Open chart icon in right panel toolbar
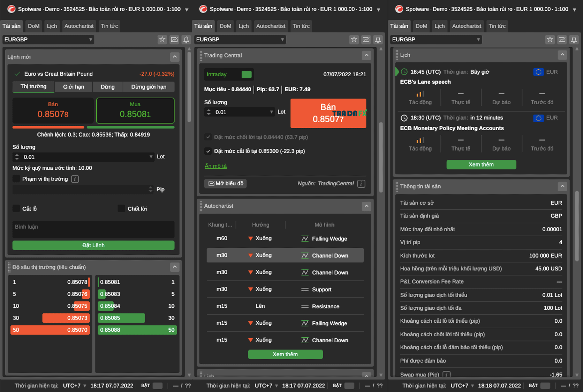This screenshot has height=392, width=583. (562, 40)
